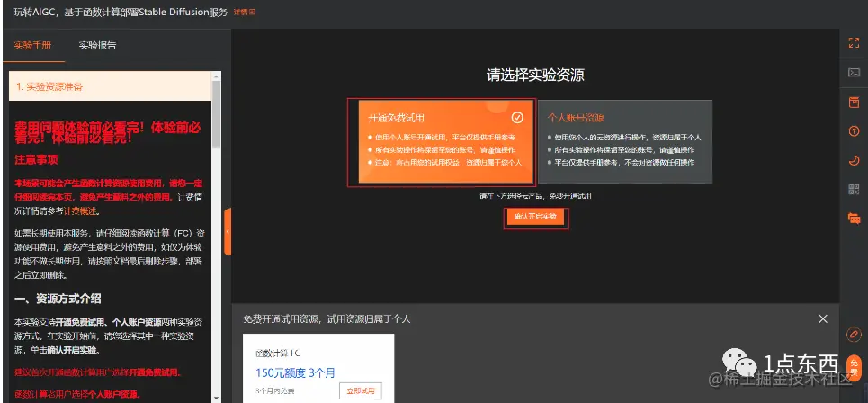
Task: Switch to the 实验报告 tab
Action: [x=97, y=45]
